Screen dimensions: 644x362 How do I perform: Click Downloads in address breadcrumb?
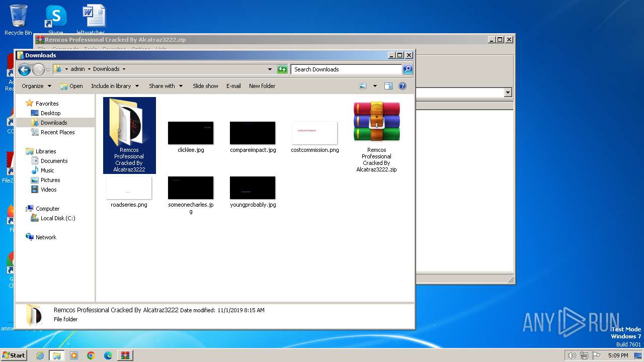point(106,69)
